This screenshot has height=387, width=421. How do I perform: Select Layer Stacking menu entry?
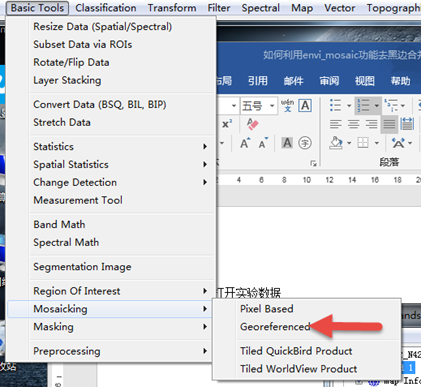point(67,80)
